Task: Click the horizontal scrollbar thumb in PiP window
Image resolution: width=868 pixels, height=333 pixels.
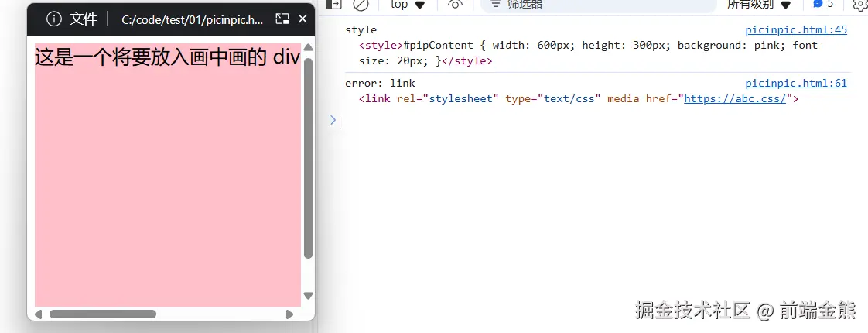Action: [x=103, y=314]
